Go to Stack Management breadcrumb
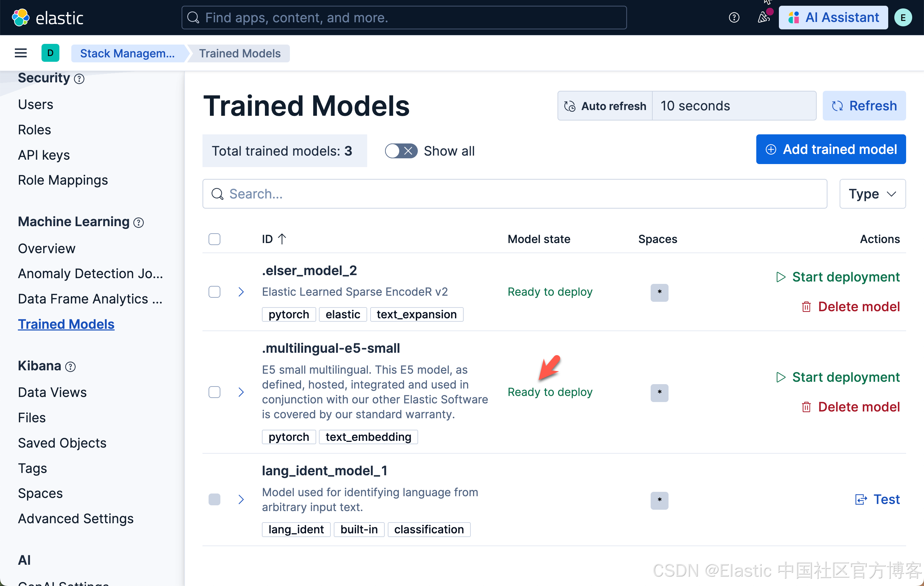This screenshot has height=586, width=924. pos(127,53)
